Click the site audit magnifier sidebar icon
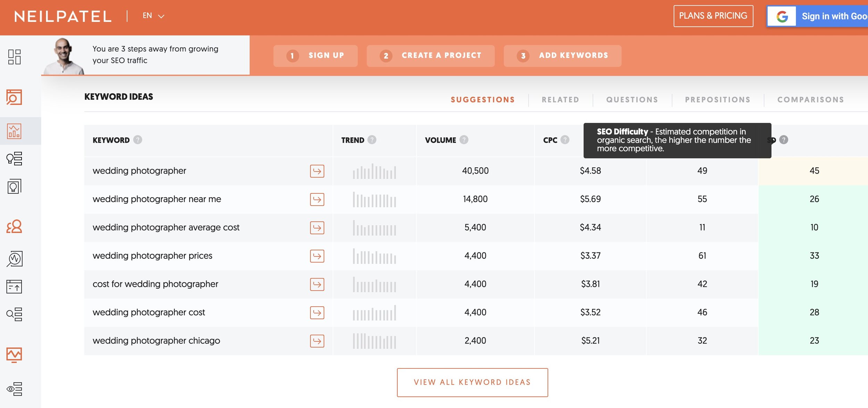This screenshot has width=868, height=408. click(x=14, y=97)
